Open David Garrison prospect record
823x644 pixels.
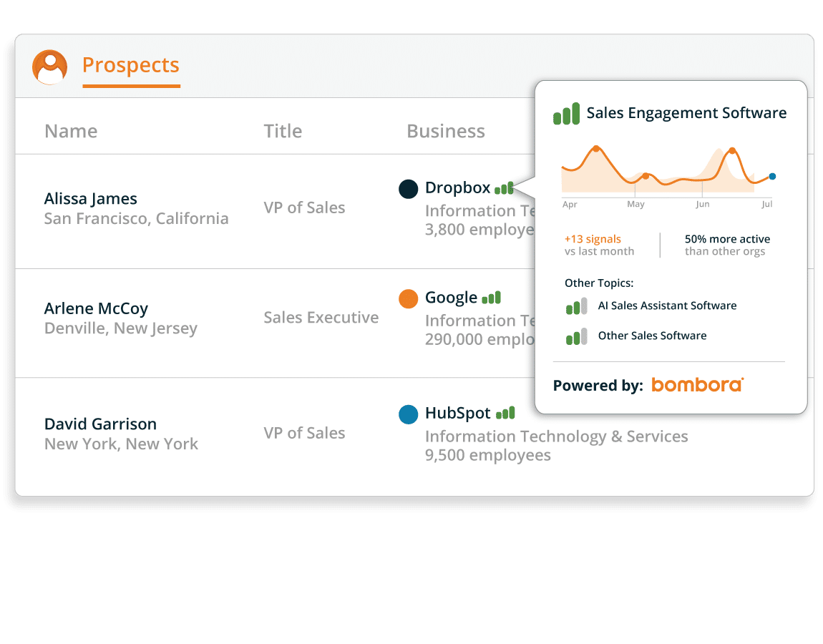[100, 424]
